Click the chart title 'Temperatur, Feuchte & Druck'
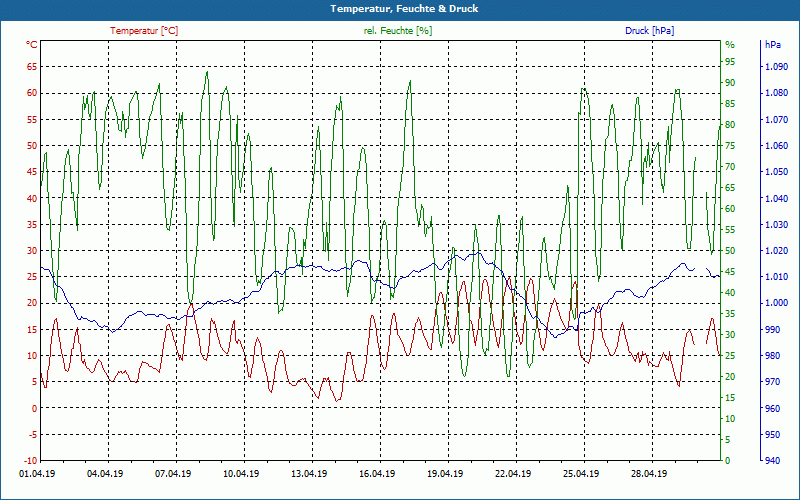Image resolution: width=800 pixels, height=500 pixels. coord(404,9)
